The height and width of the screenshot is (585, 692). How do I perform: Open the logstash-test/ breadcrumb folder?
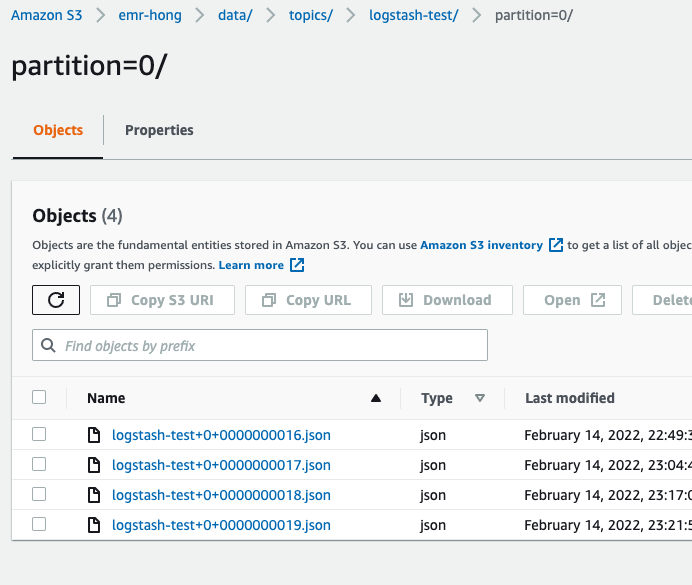414,15
